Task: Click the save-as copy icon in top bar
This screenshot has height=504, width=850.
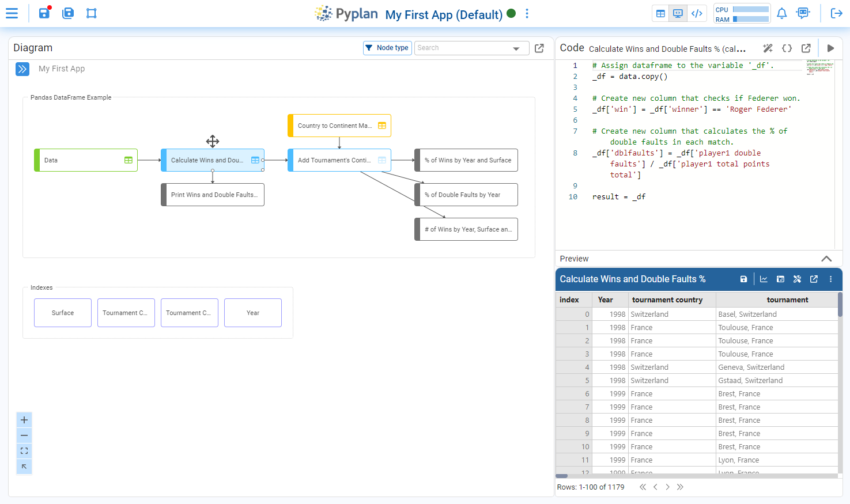Action: pos(68,13)
